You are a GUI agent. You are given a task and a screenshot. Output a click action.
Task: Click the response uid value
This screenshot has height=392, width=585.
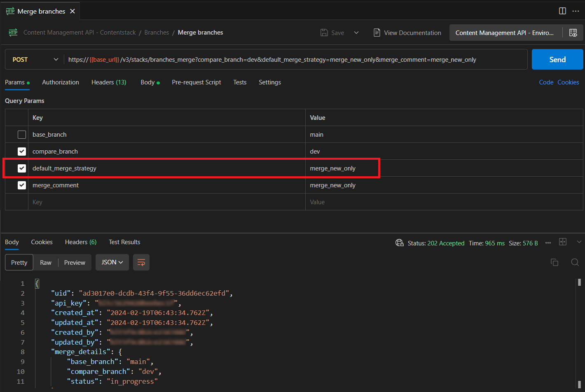point(154,293)
